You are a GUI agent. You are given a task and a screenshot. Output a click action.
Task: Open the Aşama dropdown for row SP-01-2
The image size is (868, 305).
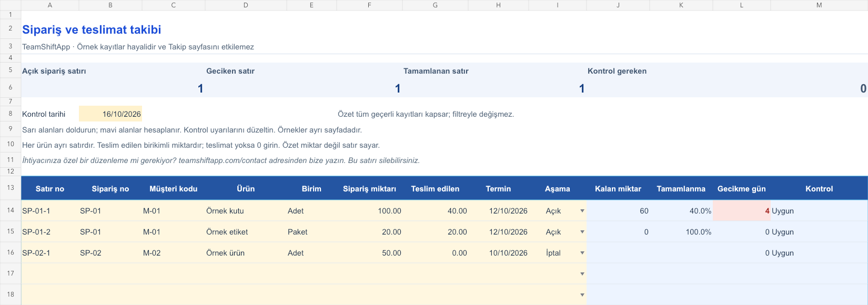pyautogui.click(x=582, y=232)
